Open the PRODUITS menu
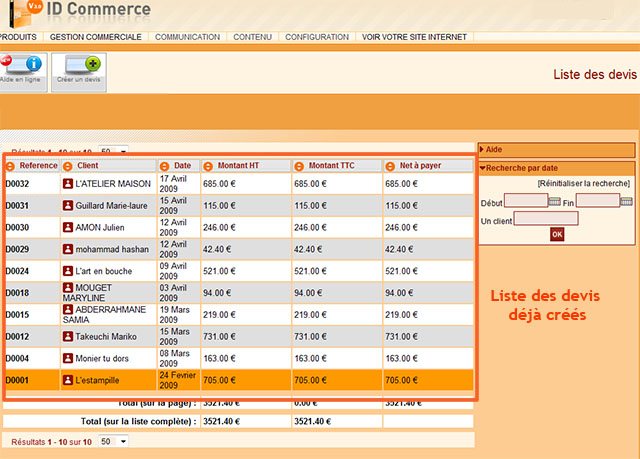 click(18, 37)
